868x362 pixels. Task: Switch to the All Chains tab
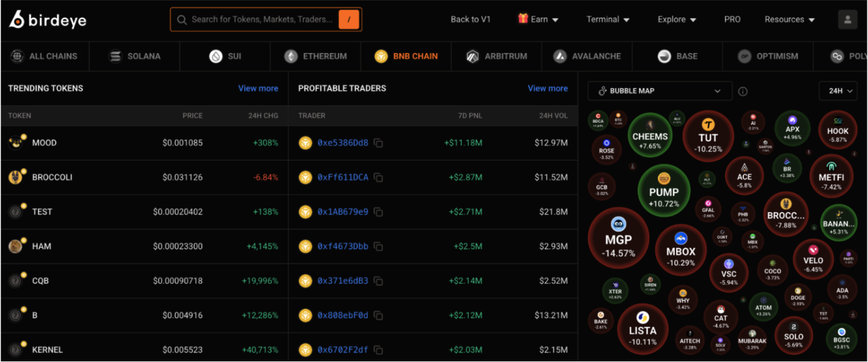tap(45, 56)
